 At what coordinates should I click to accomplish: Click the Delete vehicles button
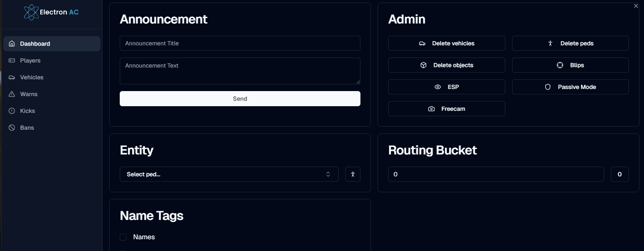[446, 43]
